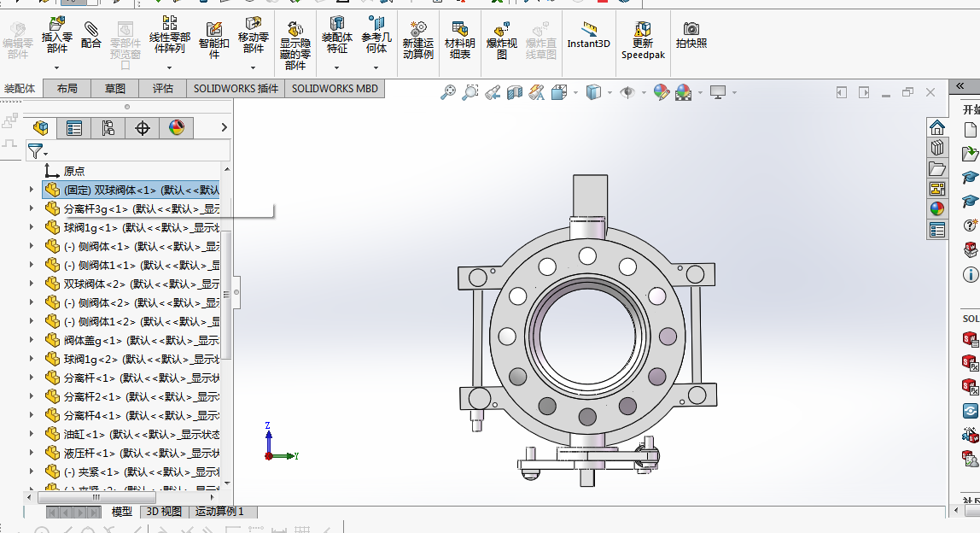Open the SOLIDWORKS 插件 tab
The width and height of the screenshot is (980, 533).
click(236, 88)
